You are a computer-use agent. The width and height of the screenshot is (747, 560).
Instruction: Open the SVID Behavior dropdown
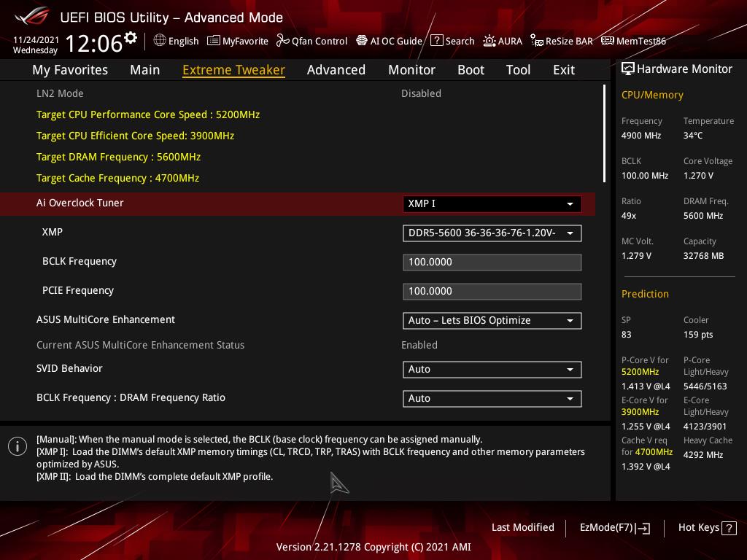click(492, 370)
